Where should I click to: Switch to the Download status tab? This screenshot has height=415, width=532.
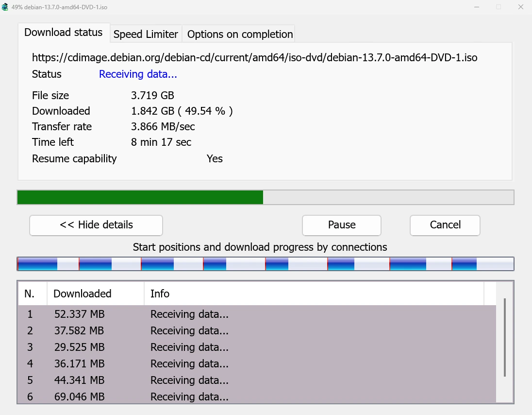point(64,33)
